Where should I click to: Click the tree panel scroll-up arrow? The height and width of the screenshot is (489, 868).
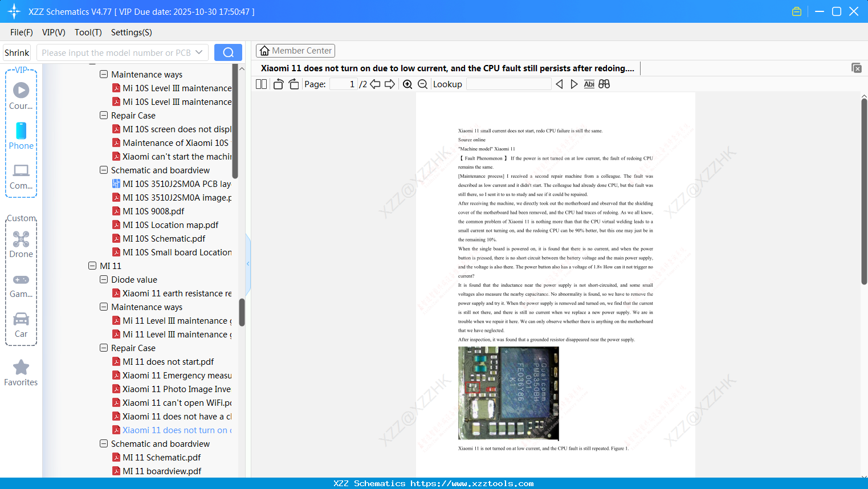(x=242, y=68)
